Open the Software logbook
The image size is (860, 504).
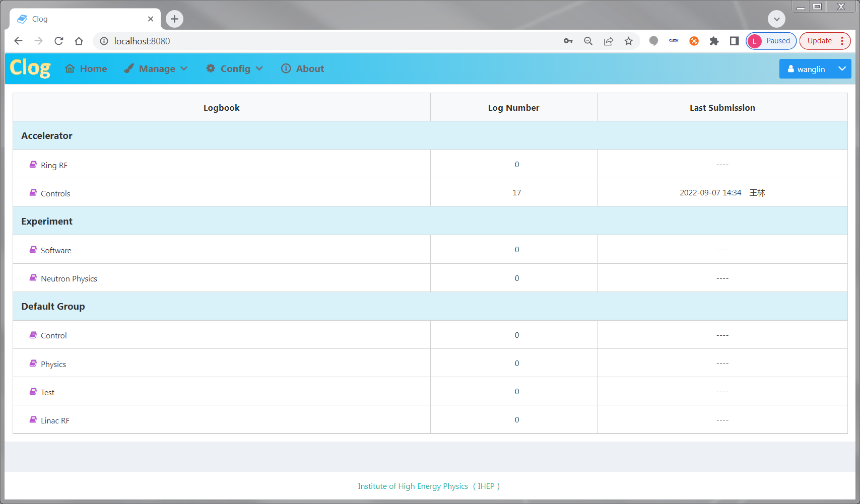click(x=56, y=250)
